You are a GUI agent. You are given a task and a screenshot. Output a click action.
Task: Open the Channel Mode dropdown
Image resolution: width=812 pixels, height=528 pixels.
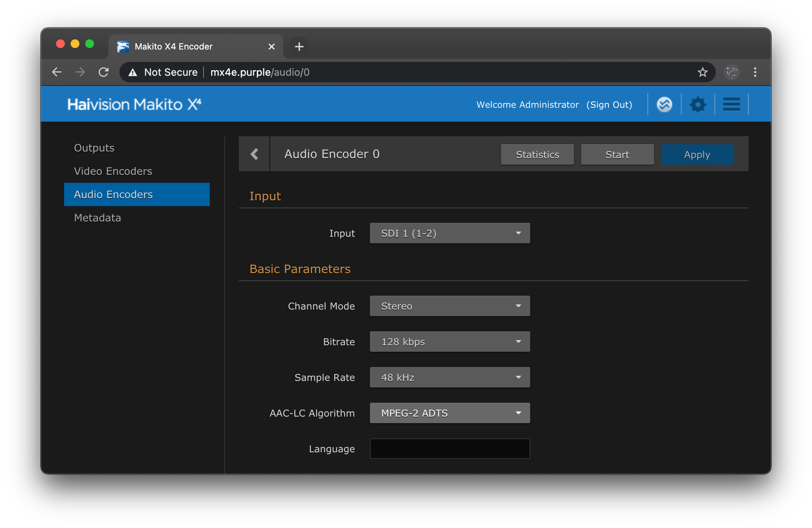click(450, 306)
